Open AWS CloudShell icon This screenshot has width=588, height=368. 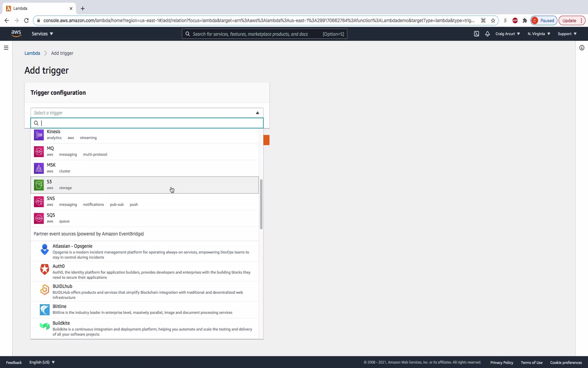click(x=476, y=34)
